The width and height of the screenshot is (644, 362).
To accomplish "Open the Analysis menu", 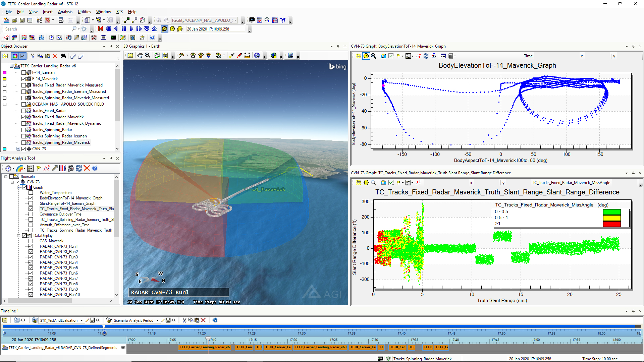I will 65,12.
